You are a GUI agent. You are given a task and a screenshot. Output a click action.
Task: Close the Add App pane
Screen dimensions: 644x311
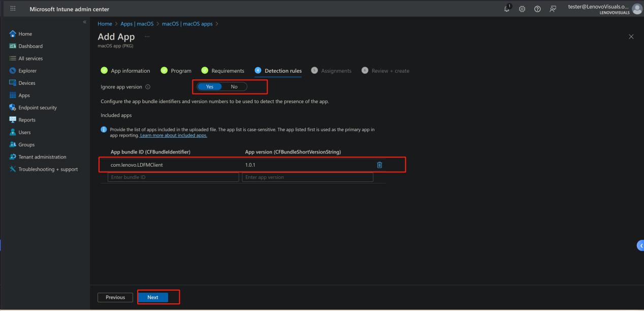click(x=631, y=37)
